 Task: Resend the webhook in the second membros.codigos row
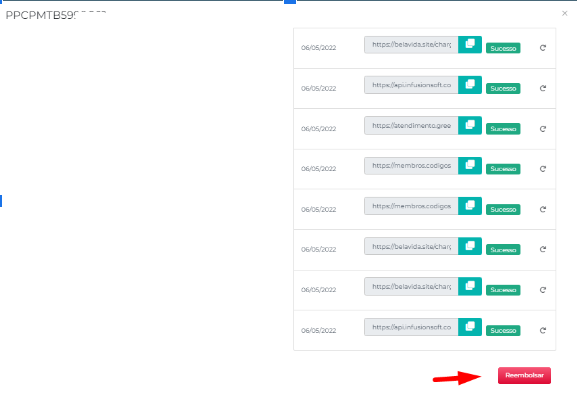point(543,209)
